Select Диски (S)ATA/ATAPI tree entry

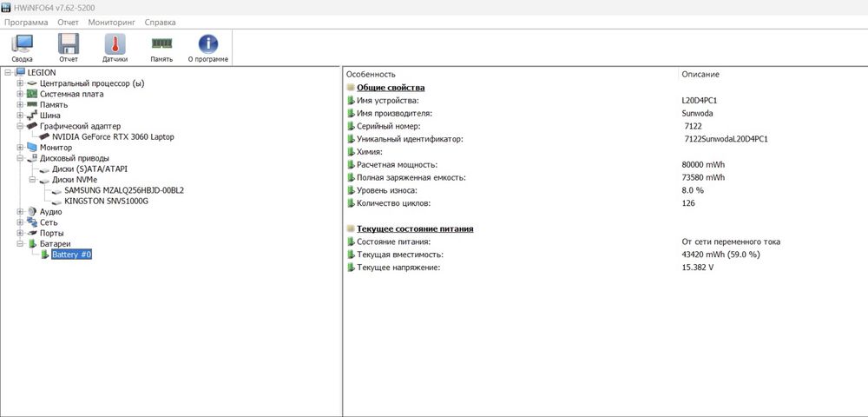coord(89,169)
